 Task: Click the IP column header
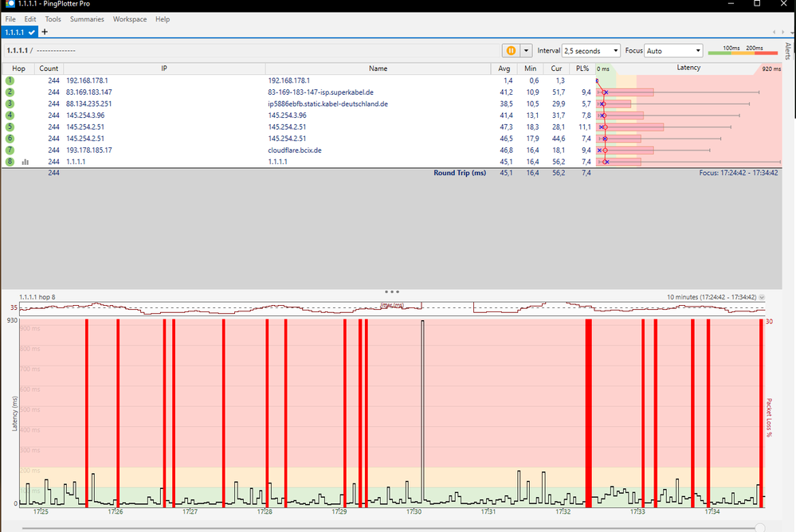[164, 68]
